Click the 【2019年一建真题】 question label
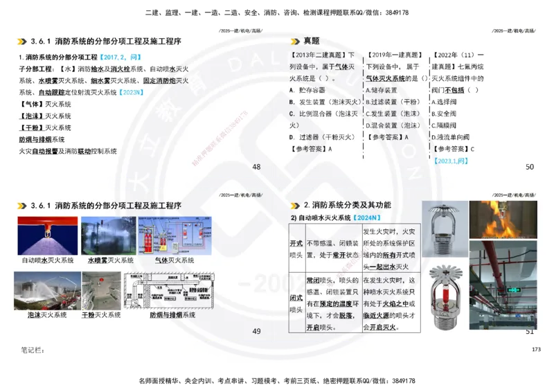 coord(394,55)
